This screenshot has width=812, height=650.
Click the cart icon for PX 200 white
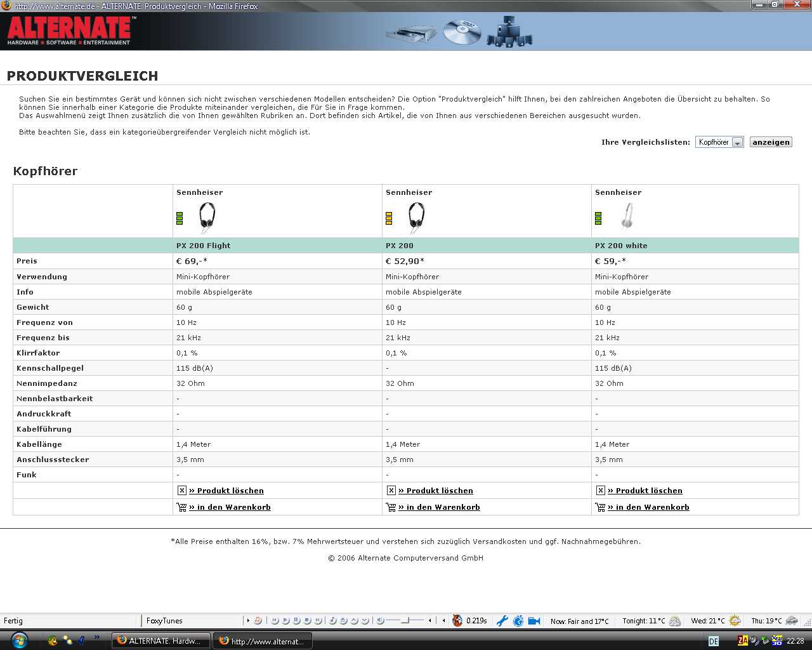click(600, 507)
